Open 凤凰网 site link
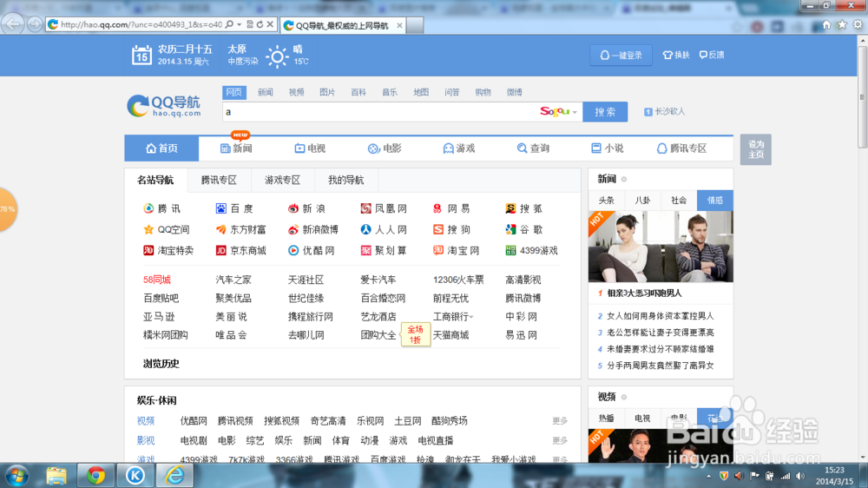The height and width of the screenshot is (488, 868). pyautogui.click(x=384, y=208)
